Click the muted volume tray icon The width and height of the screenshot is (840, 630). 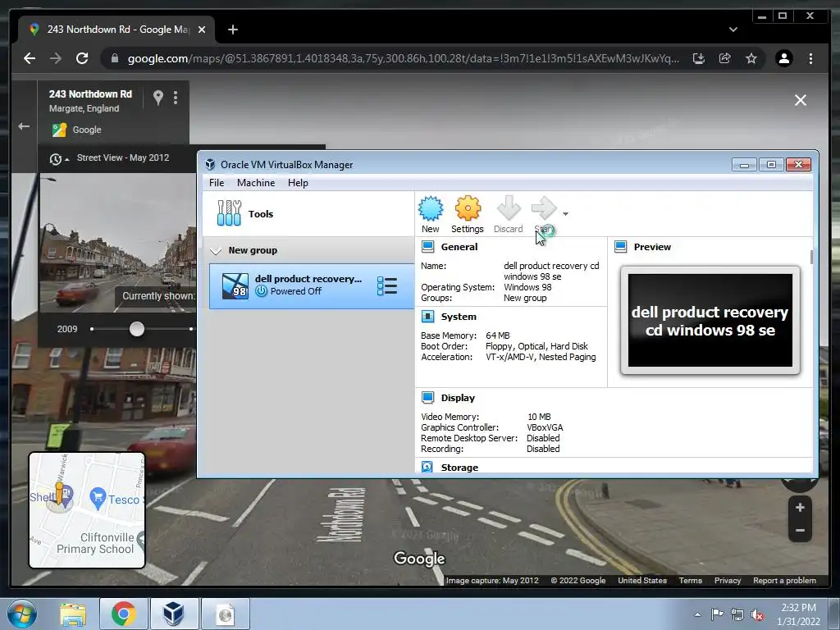tap(757, 614)
